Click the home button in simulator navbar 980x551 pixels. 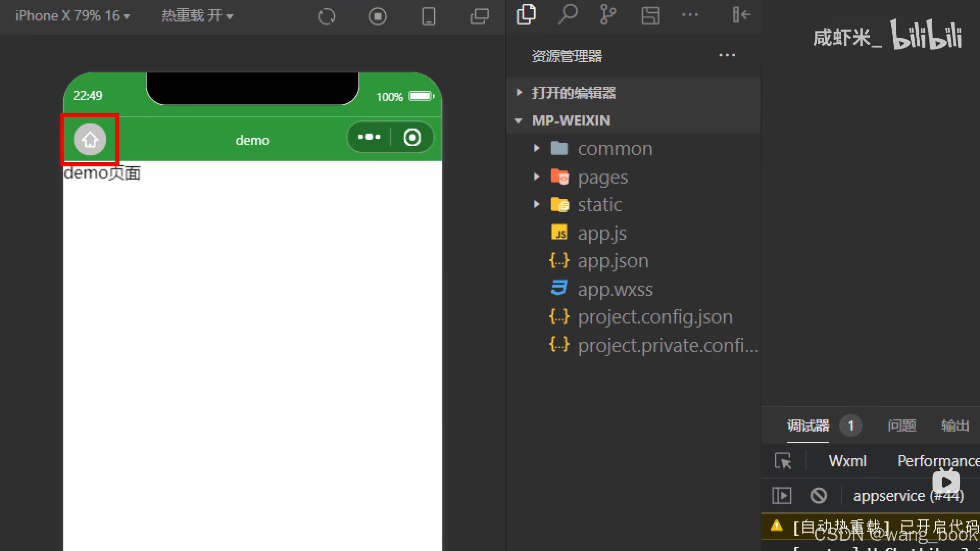(x=90, y=139)
